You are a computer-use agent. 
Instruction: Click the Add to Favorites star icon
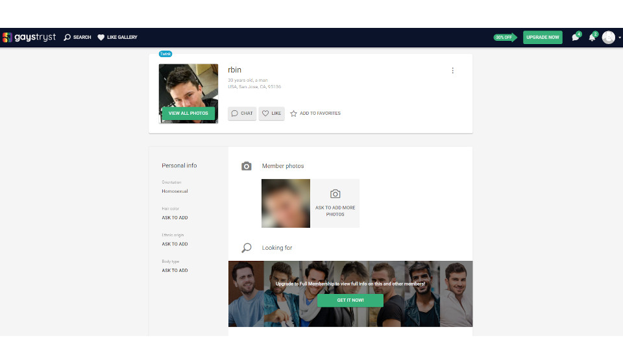click(x=293, y=114)
